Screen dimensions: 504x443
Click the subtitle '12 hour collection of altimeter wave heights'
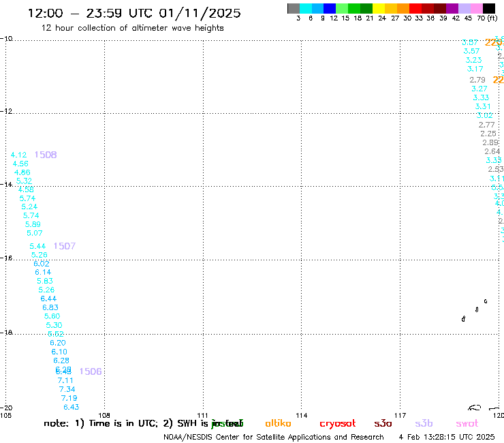coord(132,28)
